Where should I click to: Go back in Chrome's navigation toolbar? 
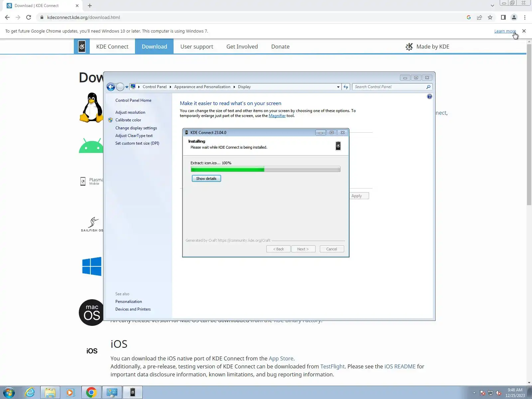tap(7, 17)
